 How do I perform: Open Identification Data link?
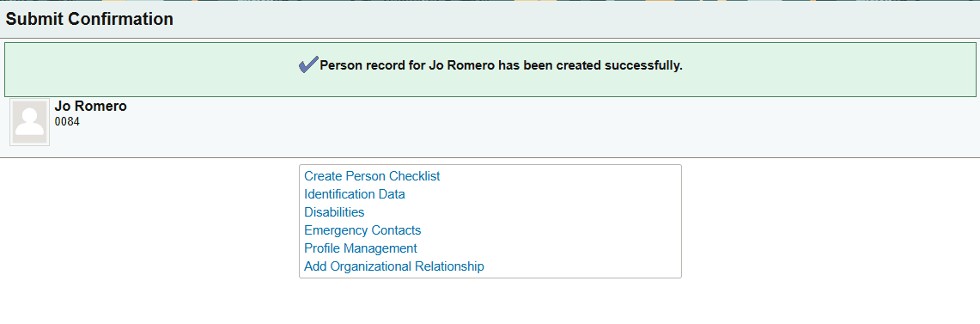(355, 194)
